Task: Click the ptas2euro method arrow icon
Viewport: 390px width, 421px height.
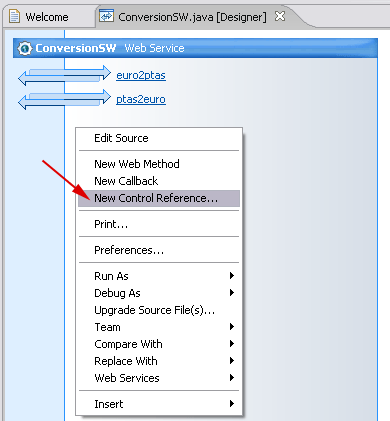Action: pyautogui.click(x=64, y=99)
